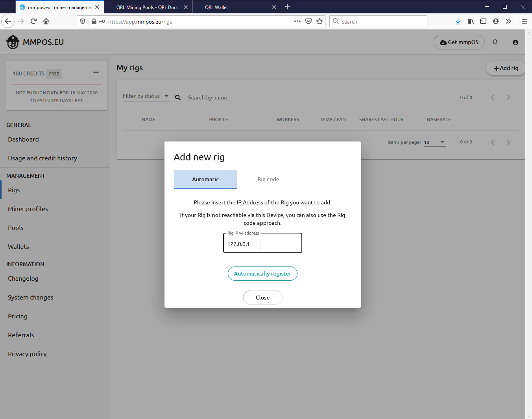
Task: Click Close button in Add new rig dialog
Action: point(262,298)
